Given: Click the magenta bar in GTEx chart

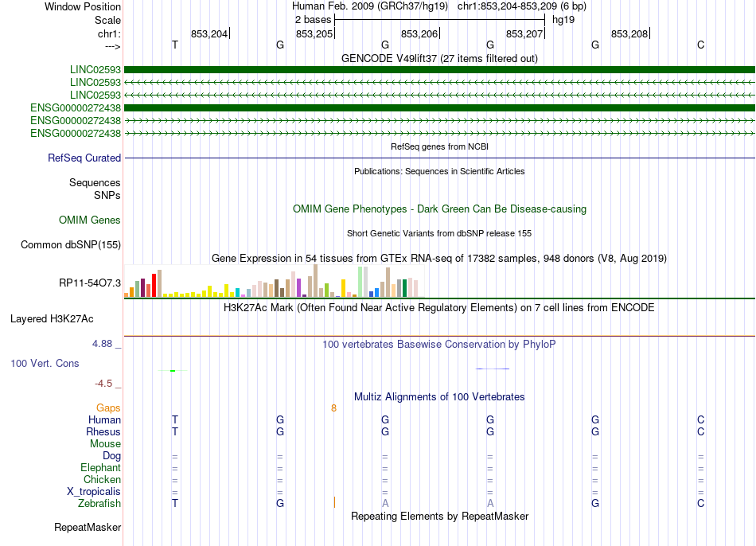Looking at the screenshot, I should click(x=299, y=287).
